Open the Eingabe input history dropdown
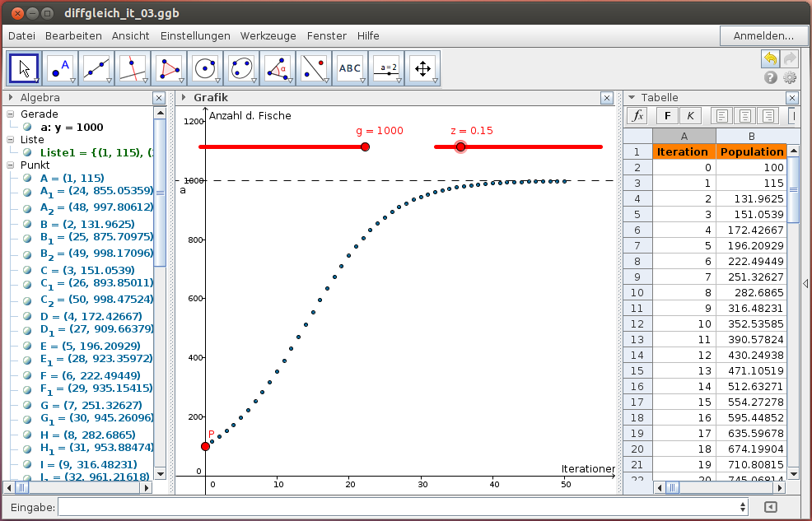 click(743, 507)
